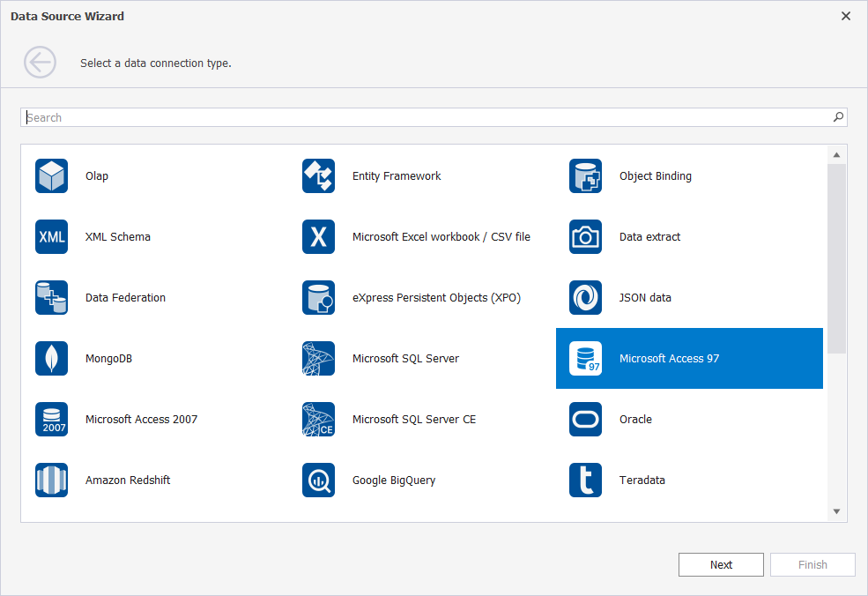This screenshot has width=868, height=596.
Task: Click the Next button
Action: click(721, 564)
